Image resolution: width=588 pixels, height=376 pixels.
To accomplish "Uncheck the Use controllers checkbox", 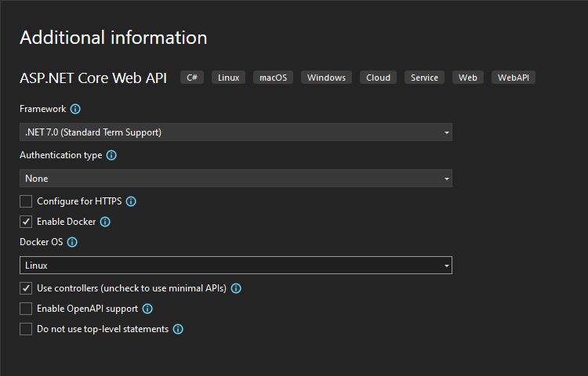I will 27,288.
